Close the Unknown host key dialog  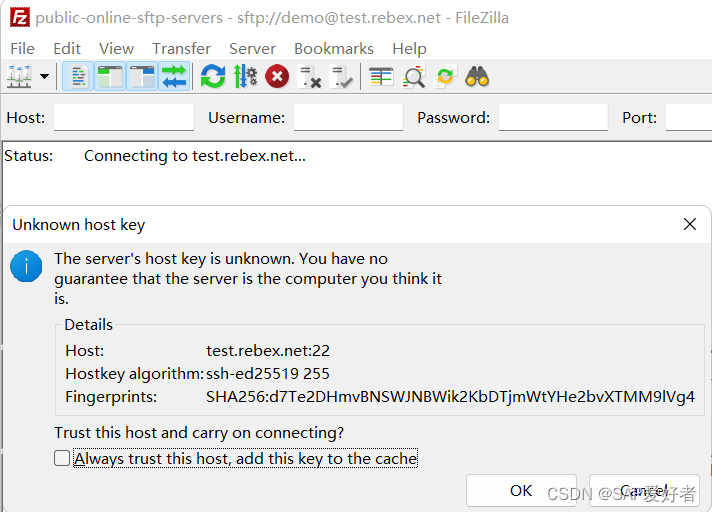(x=690, y=224)
